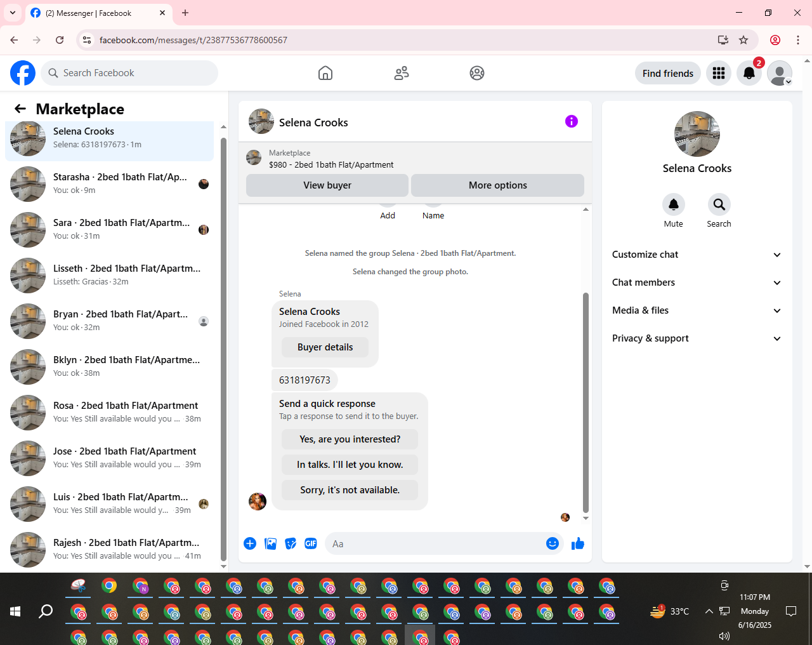The image size is (812, 645).
Task: Open emoji picker in message box
Action: tap(553, 543)
